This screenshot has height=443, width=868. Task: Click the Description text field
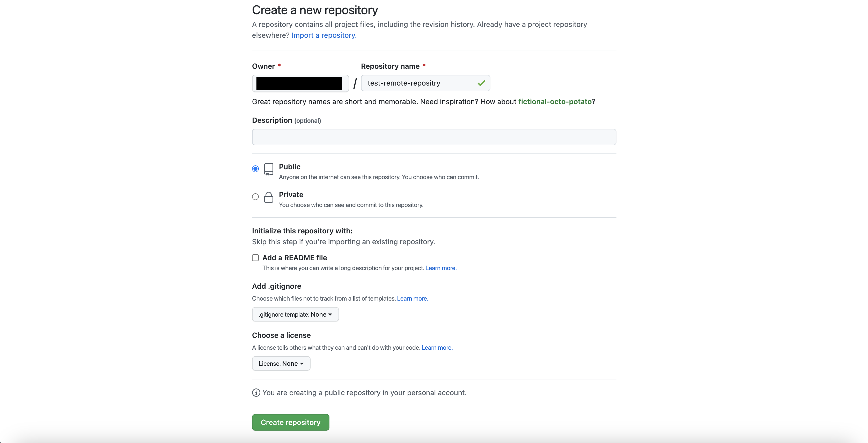coord(434,137)
